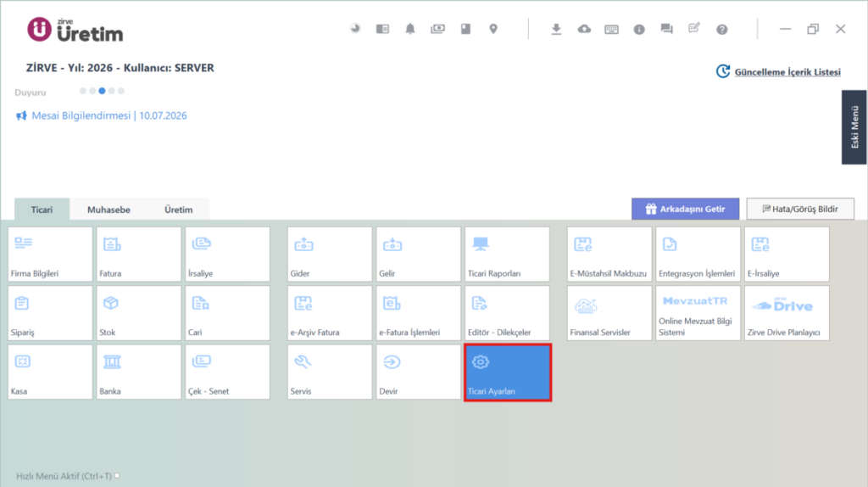Click the help question mark icon
The width and height of the screenshot is (868, 487).
(x=722, y=30)
